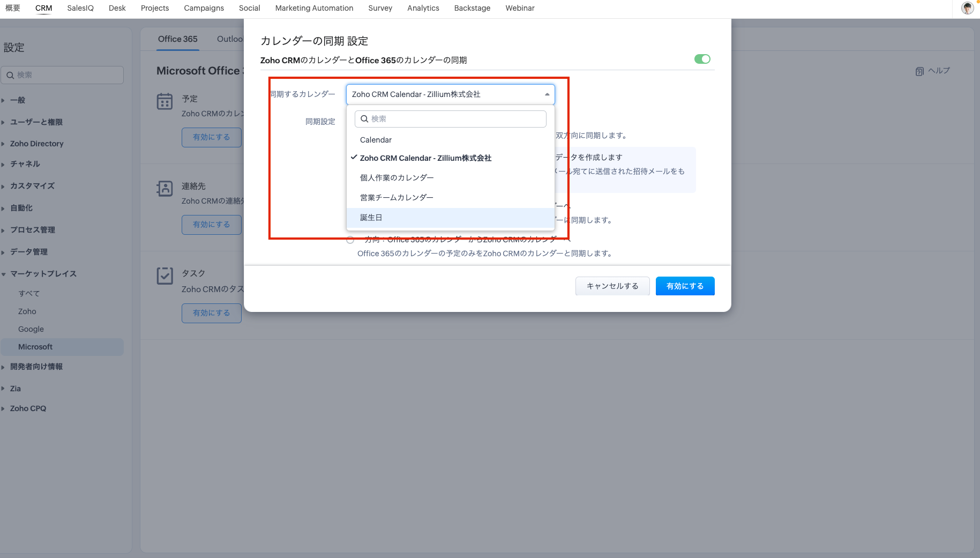Click the help document icon
Screen dimensions: 980x558
tap(919, 71)
